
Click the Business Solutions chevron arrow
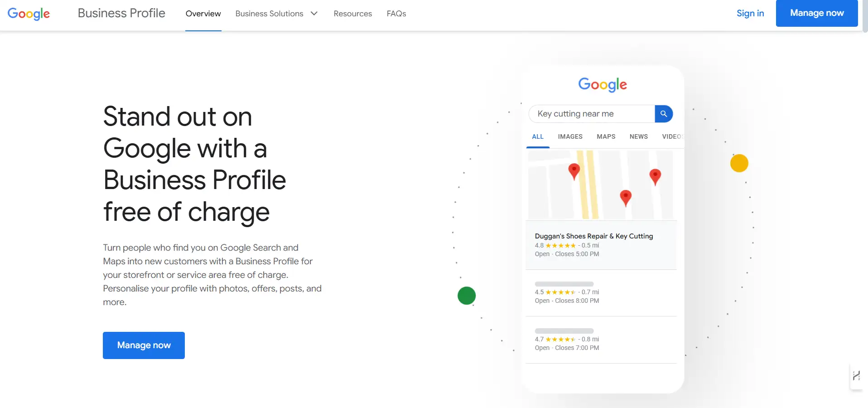314,14
